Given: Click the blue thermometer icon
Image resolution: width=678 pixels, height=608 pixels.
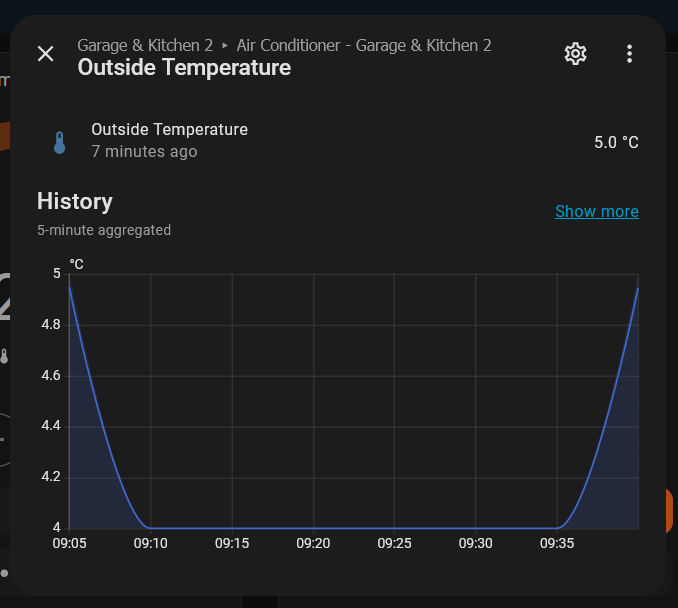Looking at the screenshot, I should pos(59,142).
